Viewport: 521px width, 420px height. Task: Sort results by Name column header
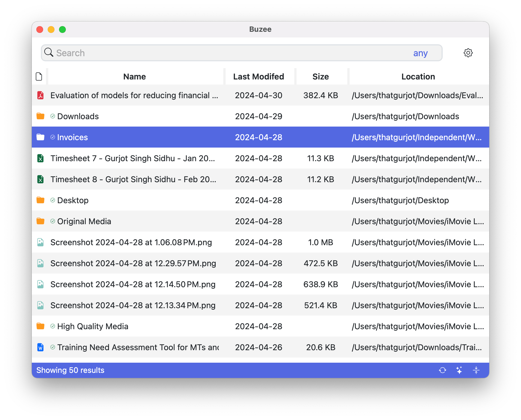tap(135, 77)
